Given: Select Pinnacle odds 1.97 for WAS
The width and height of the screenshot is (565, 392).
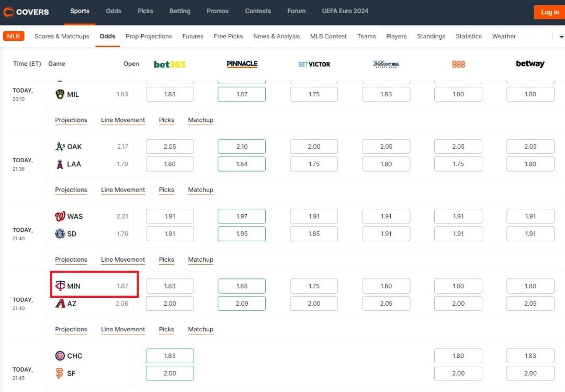Looking at the screenshot, I should (242, 216).
